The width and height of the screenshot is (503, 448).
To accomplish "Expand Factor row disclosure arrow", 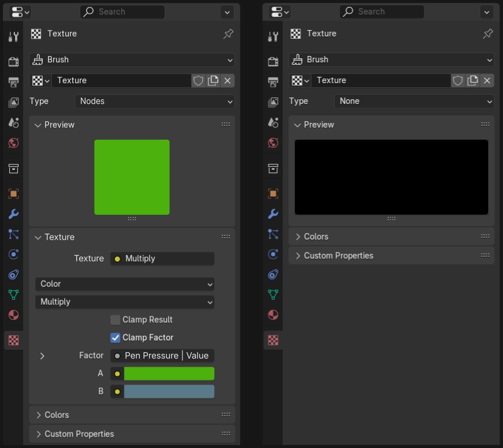I will pos(42,356).
